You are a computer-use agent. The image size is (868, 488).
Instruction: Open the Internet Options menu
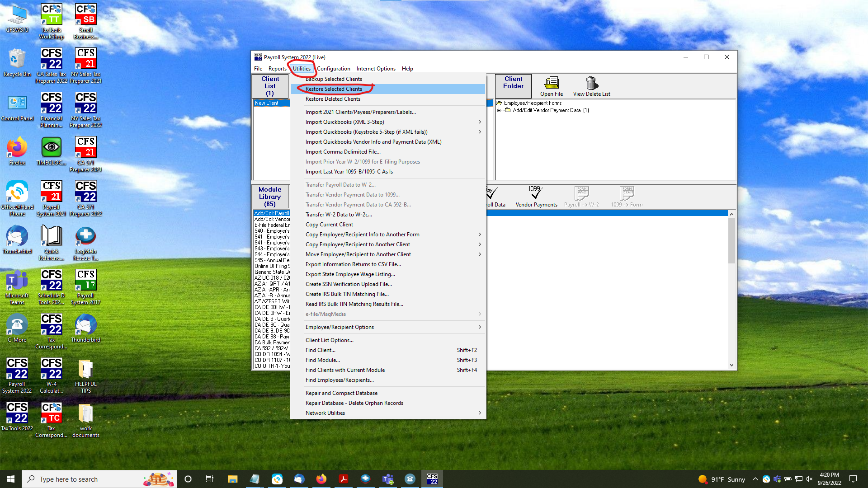point(376,69)
